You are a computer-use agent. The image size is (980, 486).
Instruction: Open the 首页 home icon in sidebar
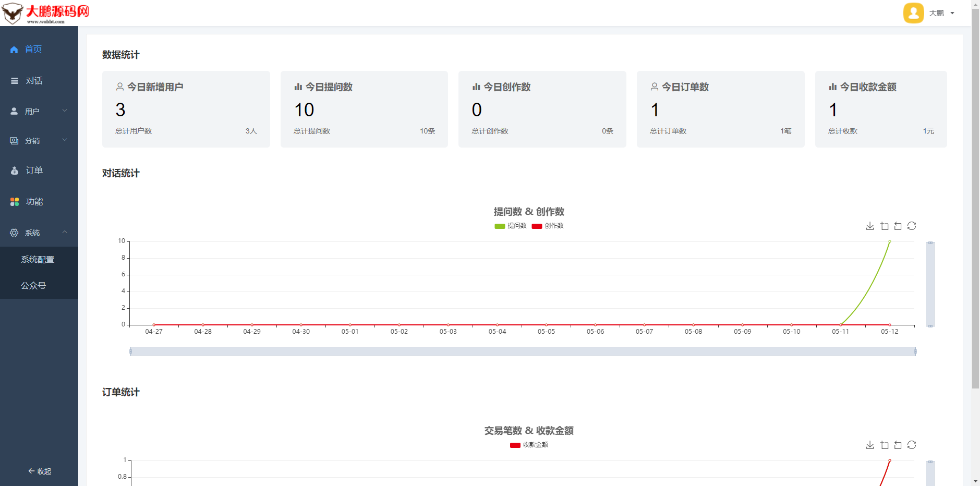coord(14,49)
